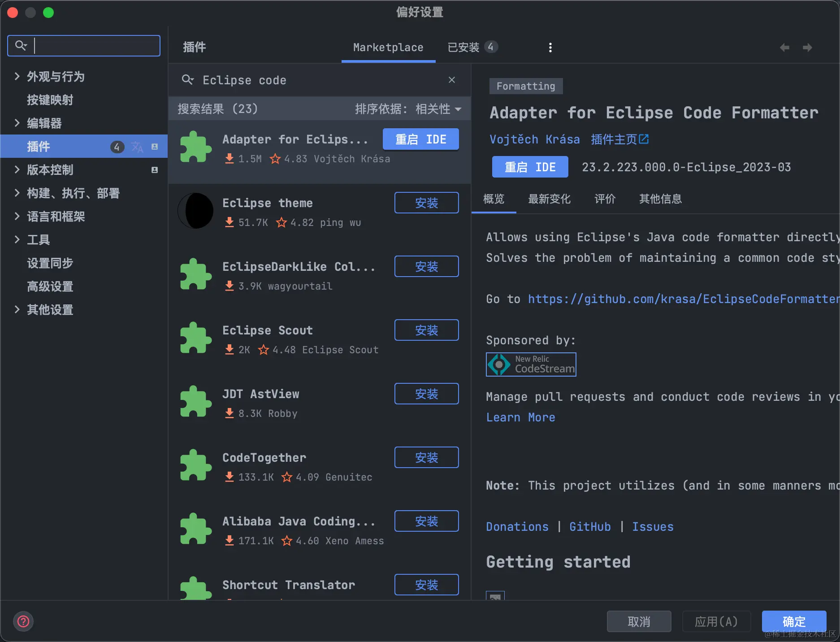Image resolution: width=840 pixels, height=642 pixels.
Task: Click the Learn More link
Action: coord(521,417)
